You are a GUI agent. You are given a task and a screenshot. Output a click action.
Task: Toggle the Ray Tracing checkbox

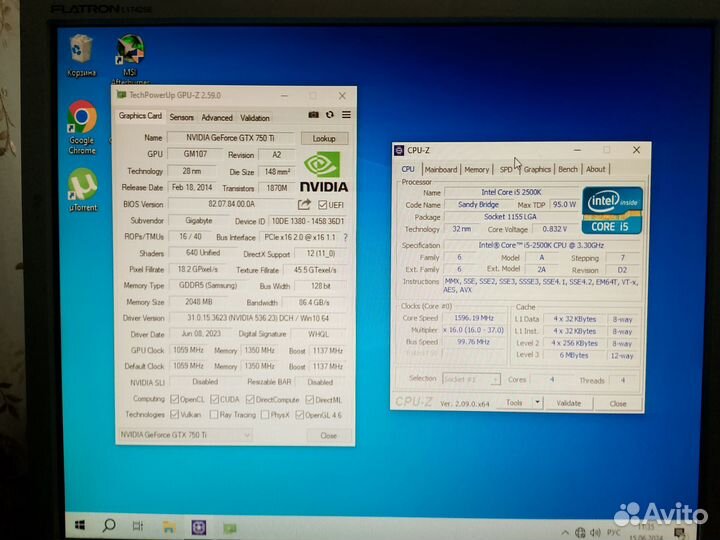pos(214,415)
